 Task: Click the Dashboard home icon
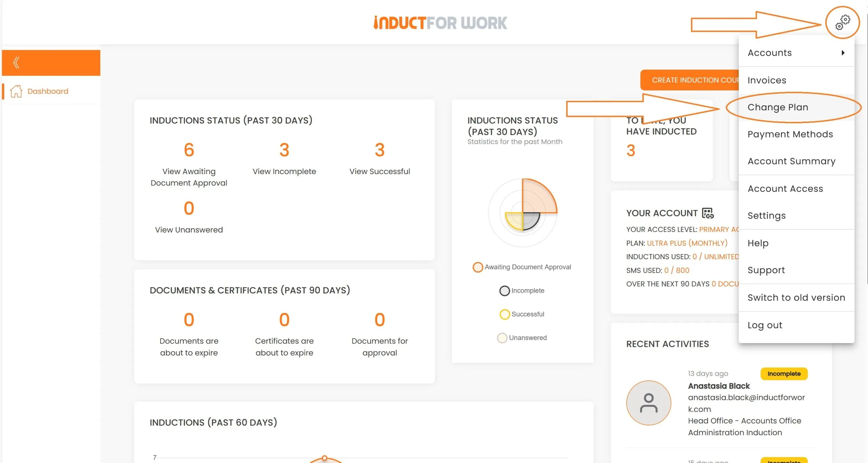coord(16,91)
